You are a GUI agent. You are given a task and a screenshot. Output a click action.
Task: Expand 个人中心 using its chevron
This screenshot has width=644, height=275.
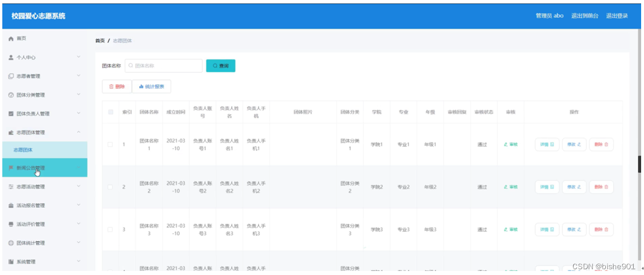(78, 57)
